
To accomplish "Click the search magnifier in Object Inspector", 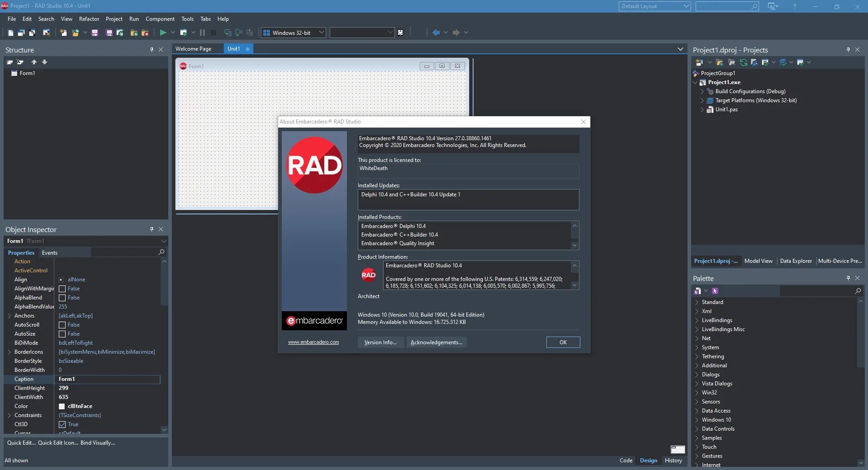I will point(161,252).
